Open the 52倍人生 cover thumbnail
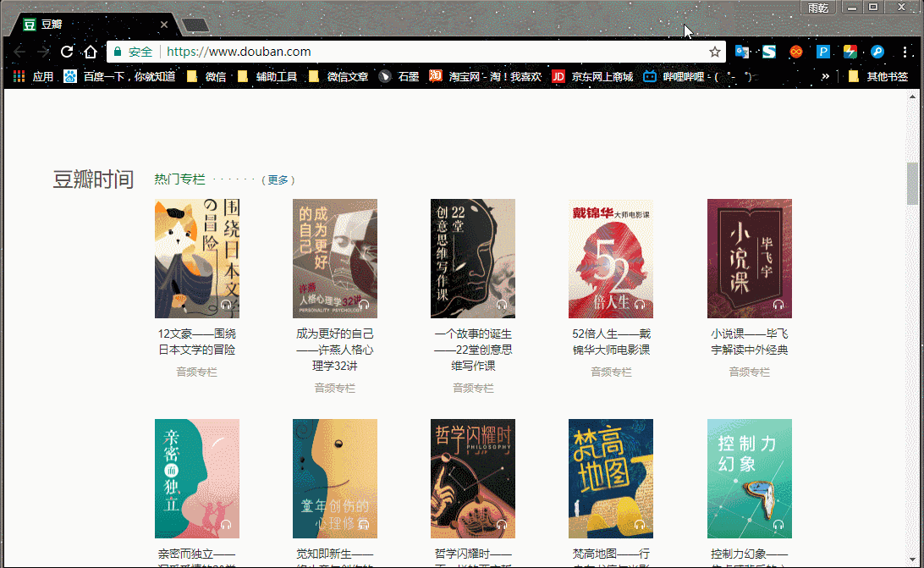 [611, 258]
